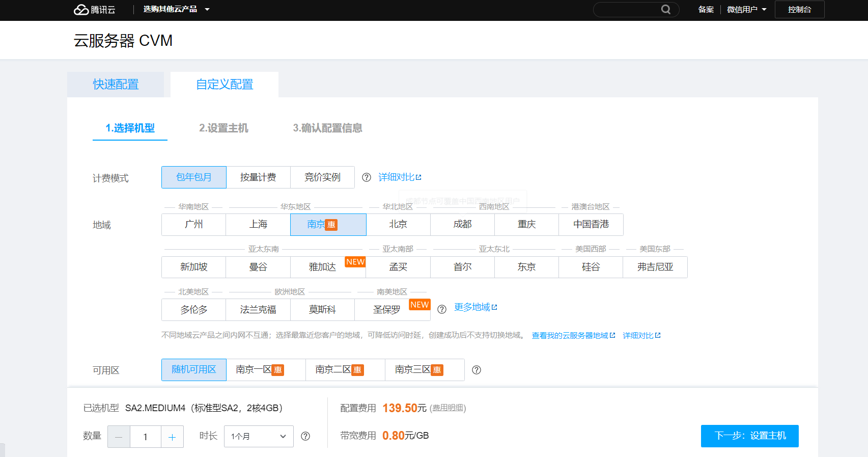Select 弗吉尼亚 region
Image resolution: width=868 pixels, height=457 pixels.
click(x=655, y=267)
